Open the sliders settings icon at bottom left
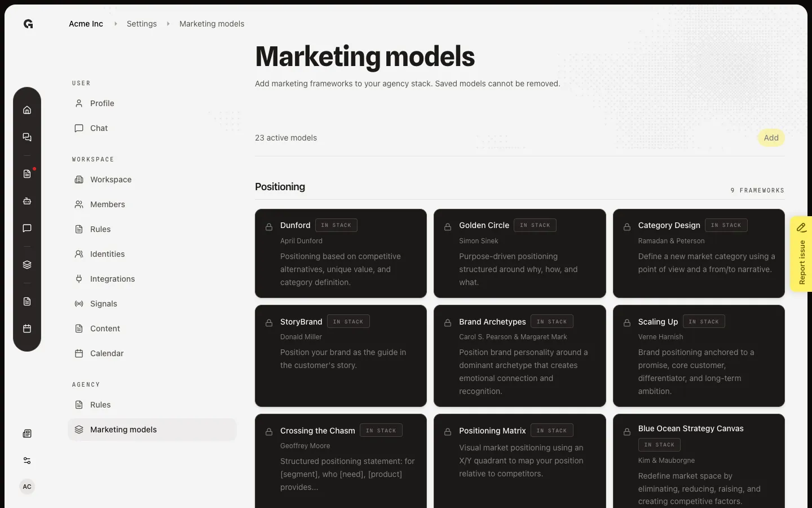 (x=27, y=461)
